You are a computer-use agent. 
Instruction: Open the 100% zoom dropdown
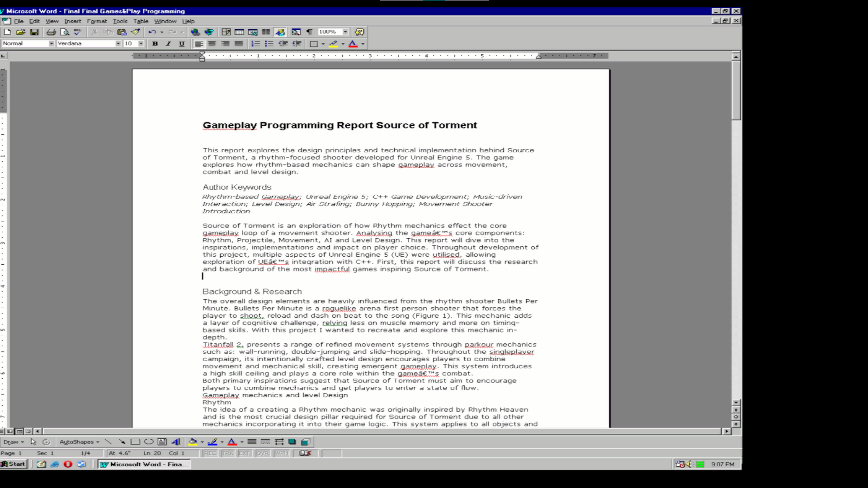tap(345, 32)
